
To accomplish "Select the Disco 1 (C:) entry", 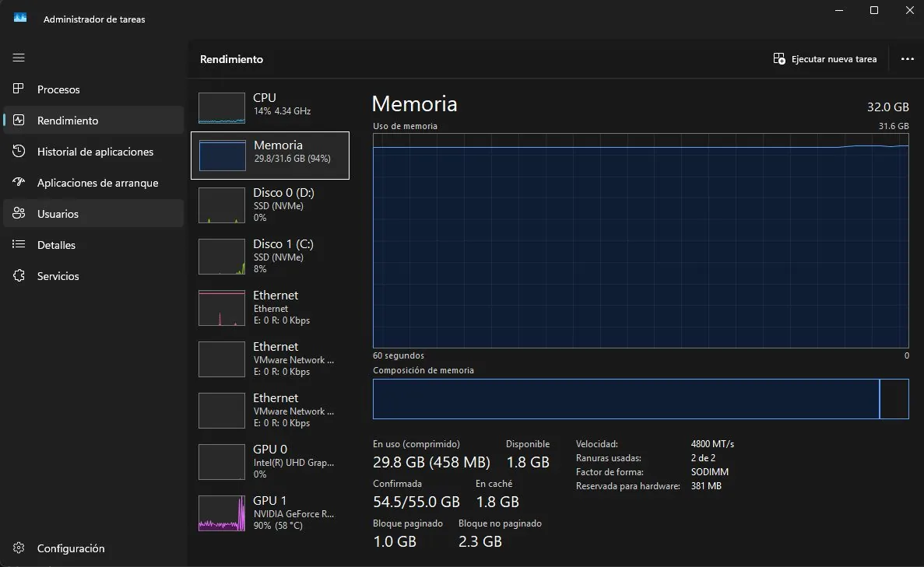I will (270, 257).
